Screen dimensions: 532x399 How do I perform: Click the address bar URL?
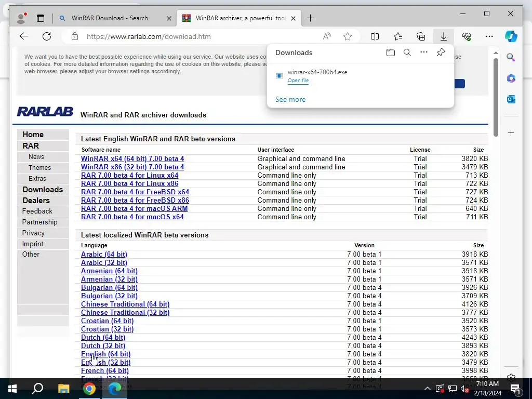[149, 36]
